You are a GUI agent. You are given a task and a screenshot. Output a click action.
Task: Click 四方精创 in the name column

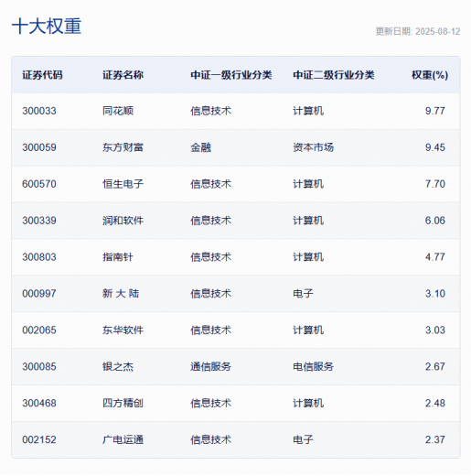pyautogui.click(x=123, y=403)
